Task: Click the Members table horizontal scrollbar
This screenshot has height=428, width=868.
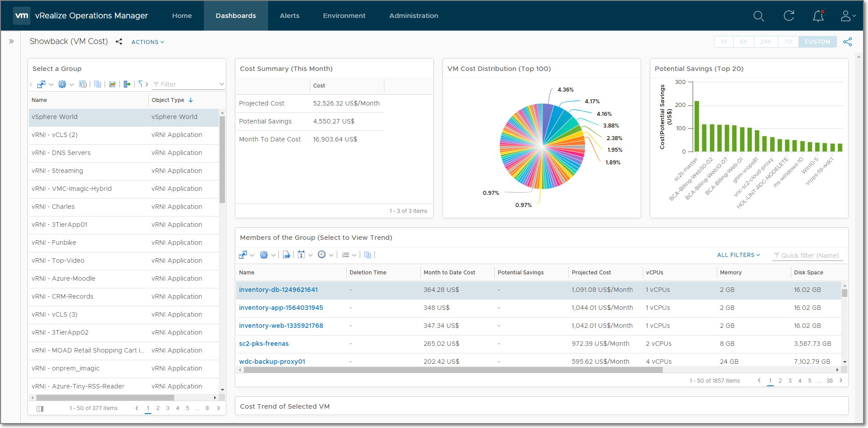Action: coord(453,370)
